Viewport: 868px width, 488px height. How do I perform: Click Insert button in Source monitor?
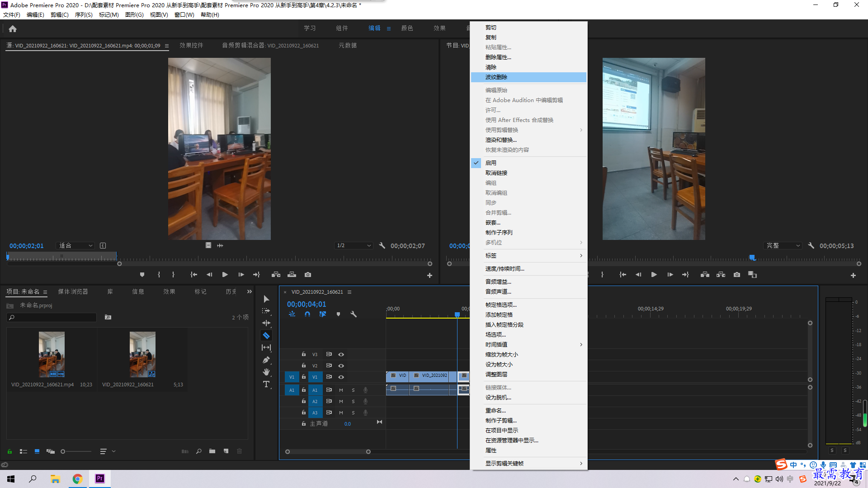point(276,275)
